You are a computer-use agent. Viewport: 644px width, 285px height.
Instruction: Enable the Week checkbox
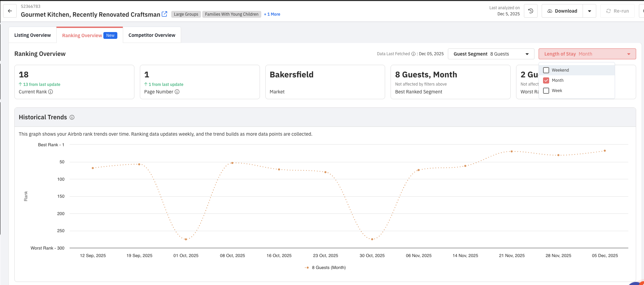pyautogui.click(x=546, y=91)
